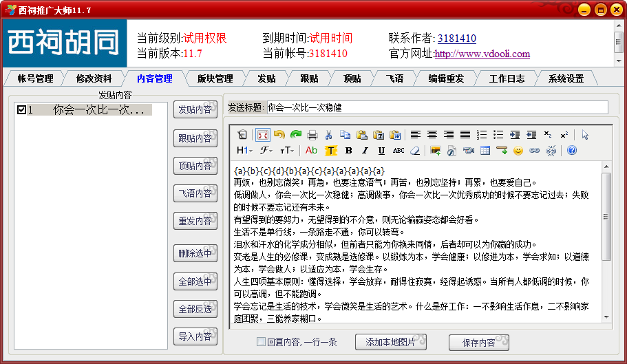Insert a smiley emoticon
The image size is (627, 364).
pyautogui.click(x=518, y=151)
